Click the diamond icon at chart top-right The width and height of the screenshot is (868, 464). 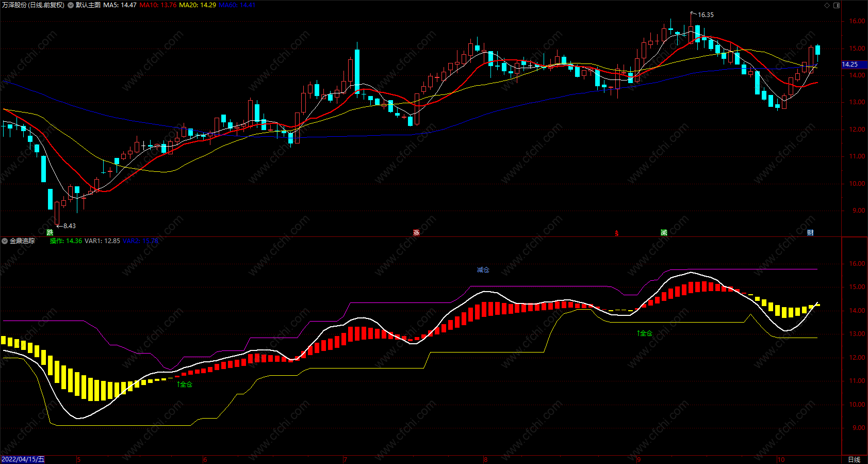[827, 5]
